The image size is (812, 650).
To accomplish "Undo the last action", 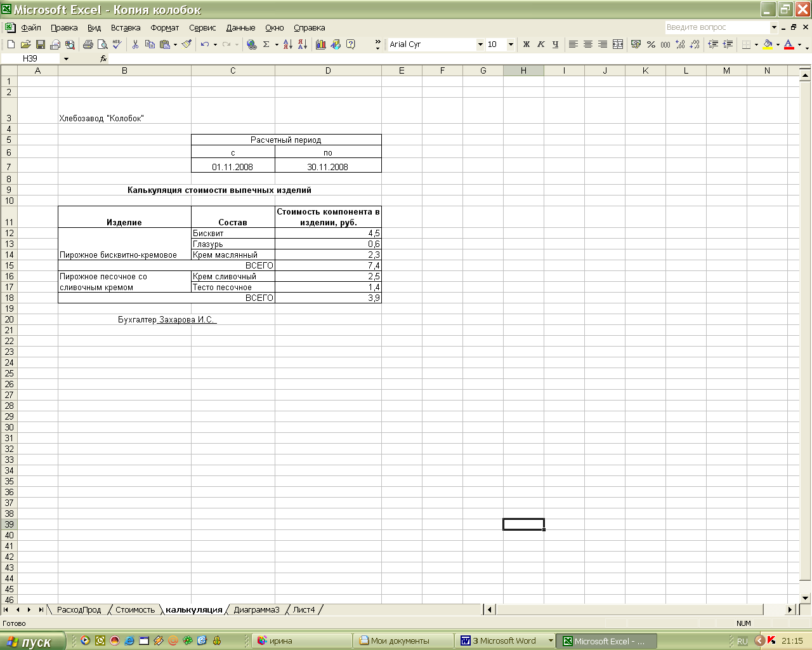I will pyautogui.click(x=205, y=44).
